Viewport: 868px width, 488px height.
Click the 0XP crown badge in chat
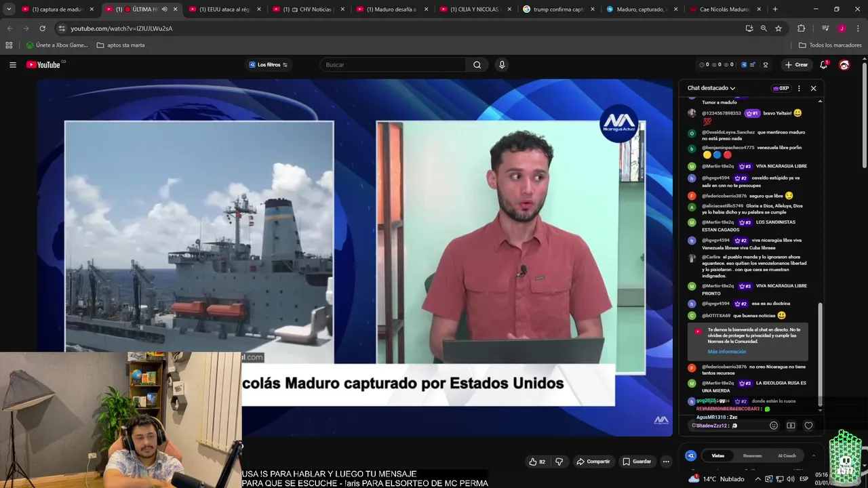pyautogui.click(x=781, y=88)
